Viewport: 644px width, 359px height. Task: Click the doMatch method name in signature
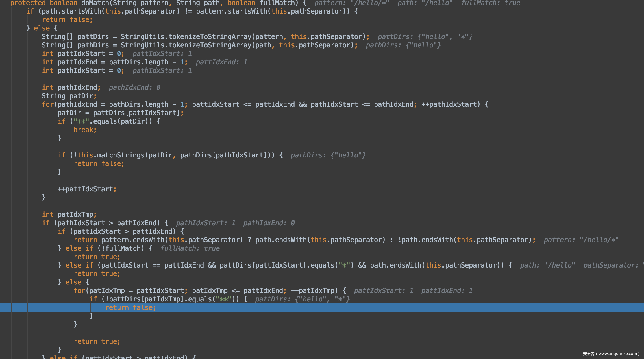pos(95,3)
